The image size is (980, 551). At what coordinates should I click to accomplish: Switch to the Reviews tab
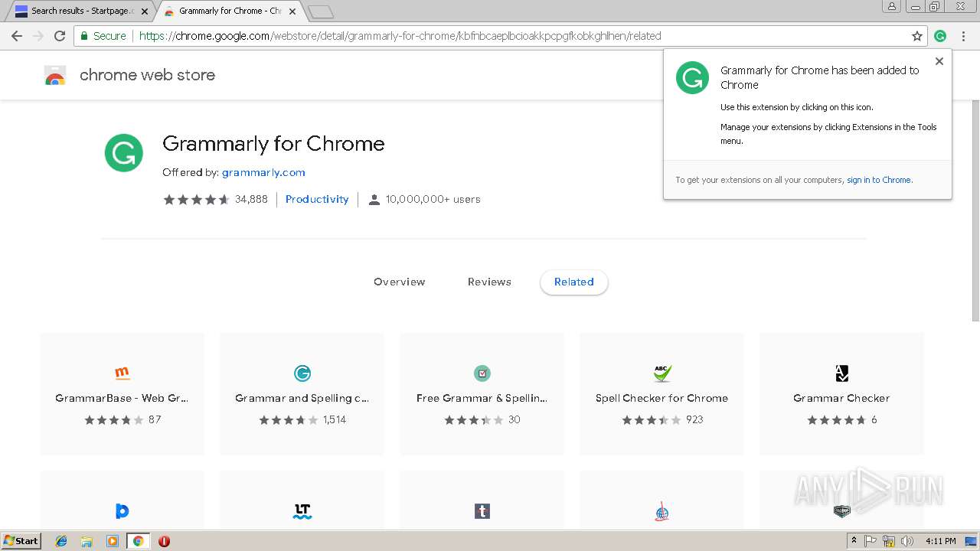[x=489, y=282]
